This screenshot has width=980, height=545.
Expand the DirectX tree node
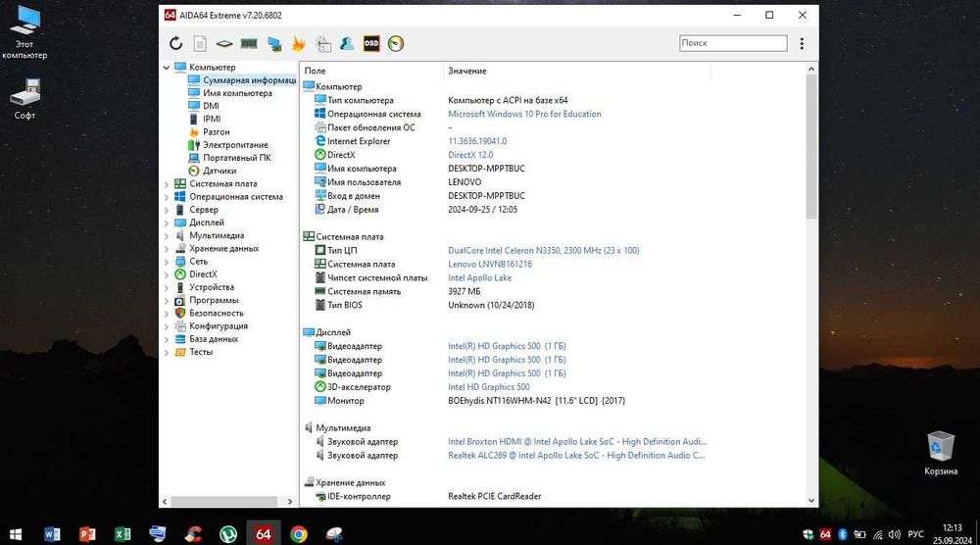[167, 274]
